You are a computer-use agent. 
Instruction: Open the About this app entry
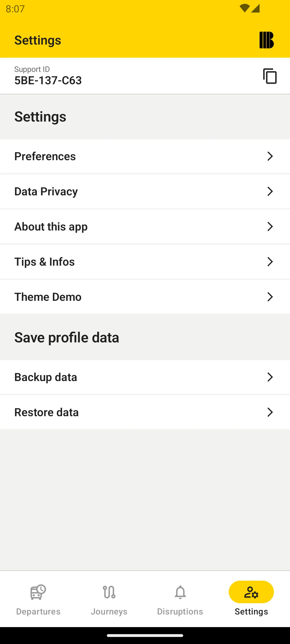pyautogui.click(x=51, y=227)
